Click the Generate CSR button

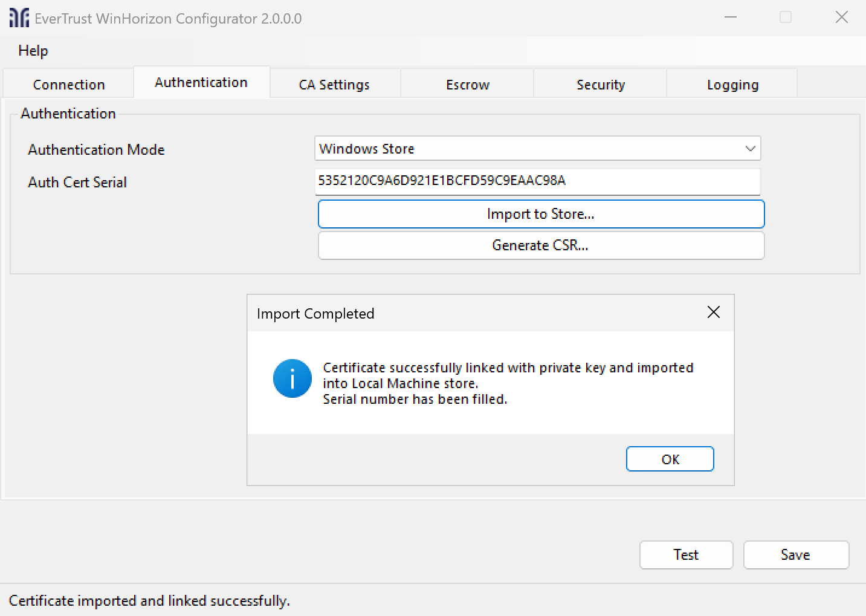(540, 245)
